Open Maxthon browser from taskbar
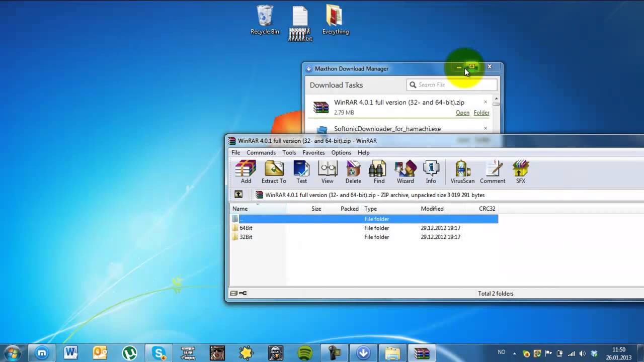The width and height of the screenshot is (644, 362). tap(42, 353)
